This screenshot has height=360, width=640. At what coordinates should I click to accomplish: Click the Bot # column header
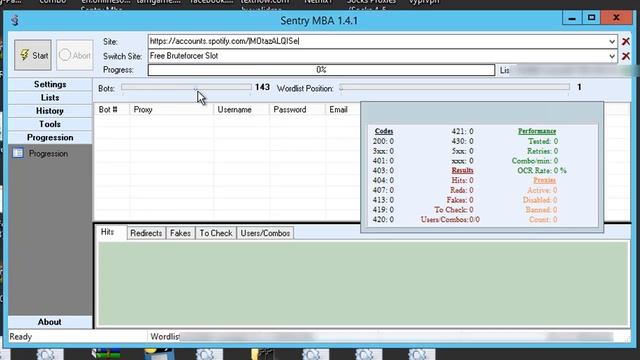(112, 109)
